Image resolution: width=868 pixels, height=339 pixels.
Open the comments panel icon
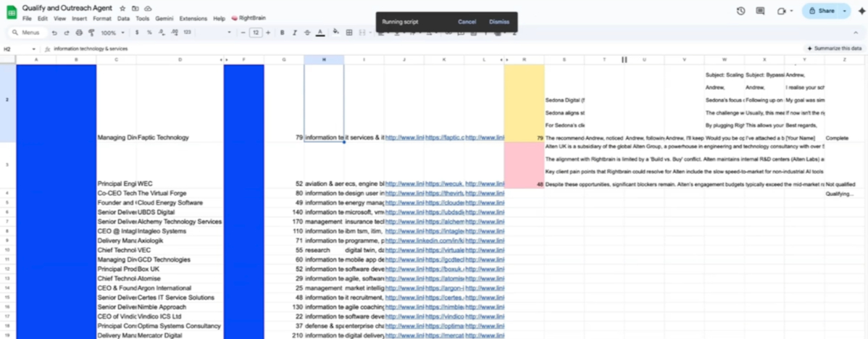coord(760,11)
